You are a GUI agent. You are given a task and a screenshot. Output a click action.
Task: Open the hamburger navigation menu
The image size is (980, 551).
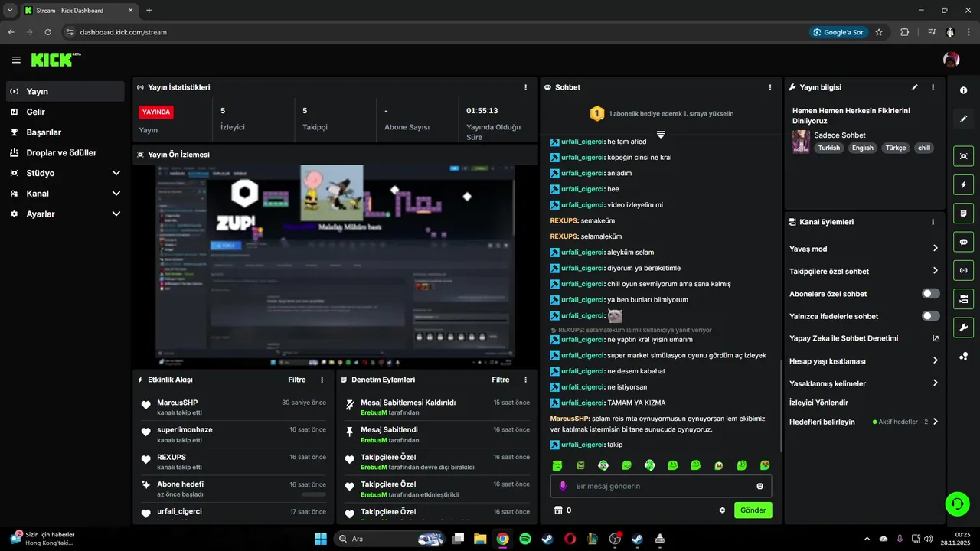coord(16,60)
